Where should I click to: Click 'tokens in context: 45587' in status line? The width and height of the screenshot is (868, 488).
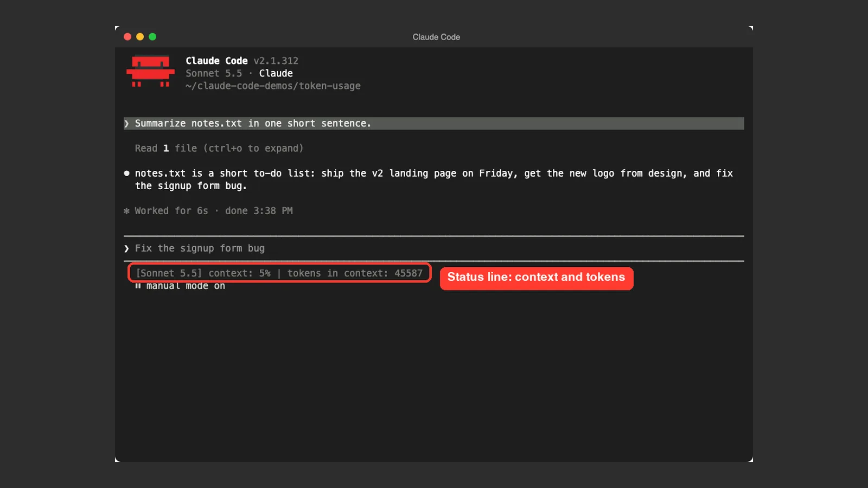tap(355, 273)
